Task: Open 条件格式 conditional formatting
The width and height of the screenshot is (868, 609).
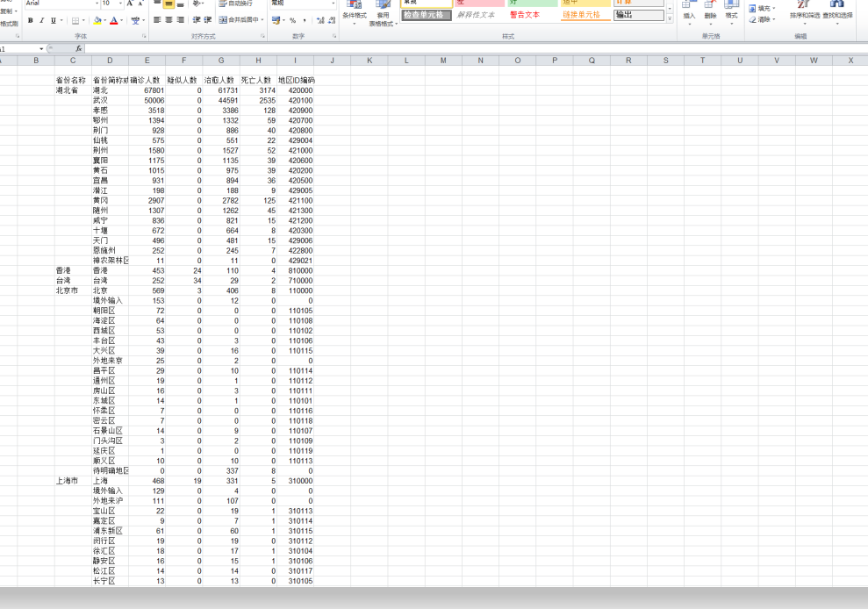Action: [355, 13]
